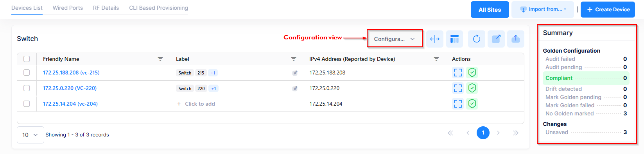Check the box for 172.25.188.208 (vc-215)
This screenshot has height=154, width=644.
tap(27, 73)
